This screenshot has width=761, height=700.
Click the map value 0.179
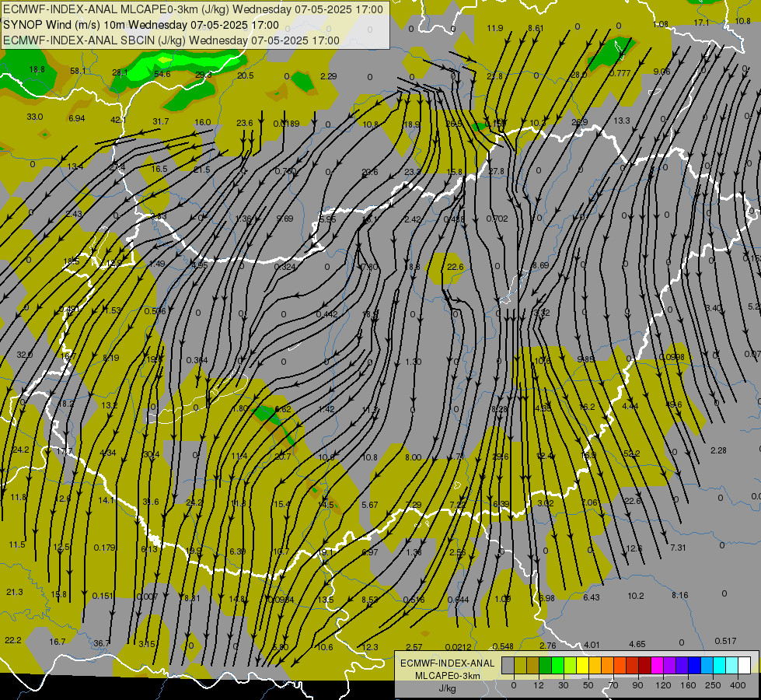(104, 548)
